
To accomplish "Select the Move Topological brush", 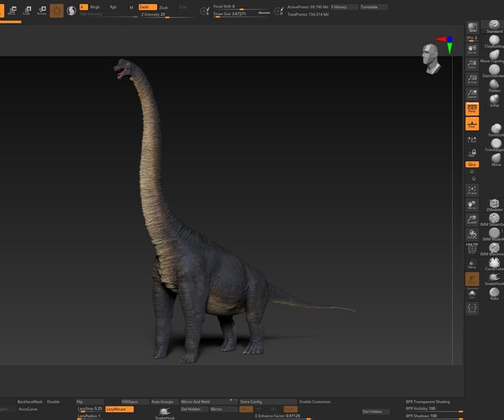I will (x=494, y=56).
